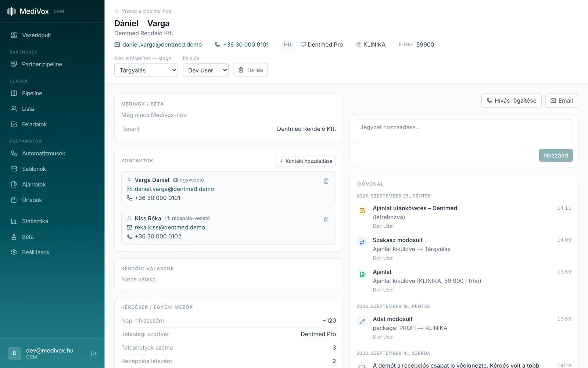Image resolution: width=588 pixels, height=368 pixels.
Task: Delete contact Varga Dániel with trash icon
Action: pos(326,181)
